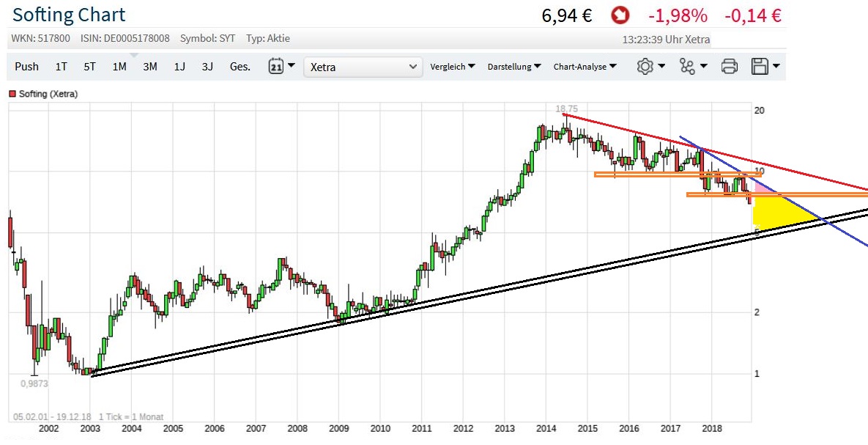The height and width of the screenshot is (445, 868).
Task: Click the Symbol: SYT label
Action: (207, 38)
